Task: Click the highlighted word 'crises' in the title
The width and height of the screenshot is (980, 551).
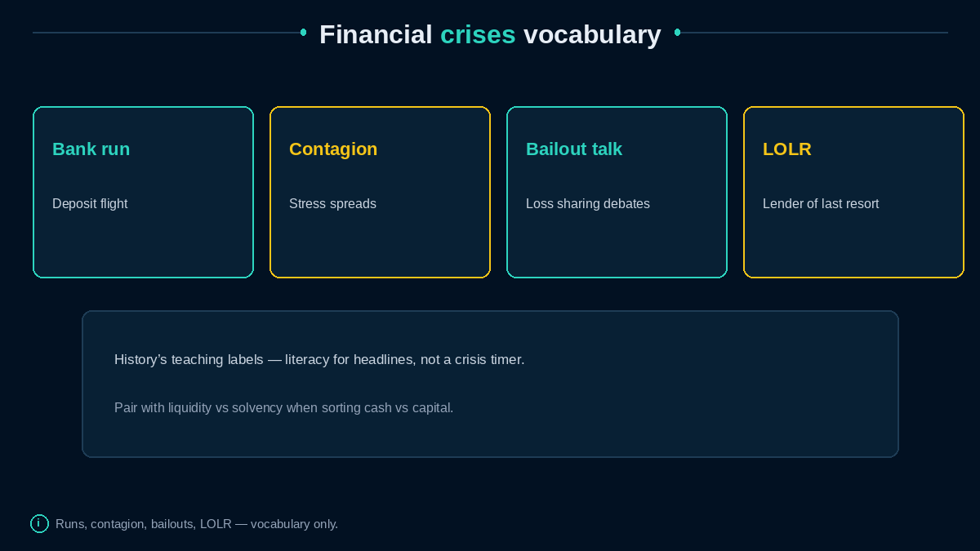Action: pos(478,34)
